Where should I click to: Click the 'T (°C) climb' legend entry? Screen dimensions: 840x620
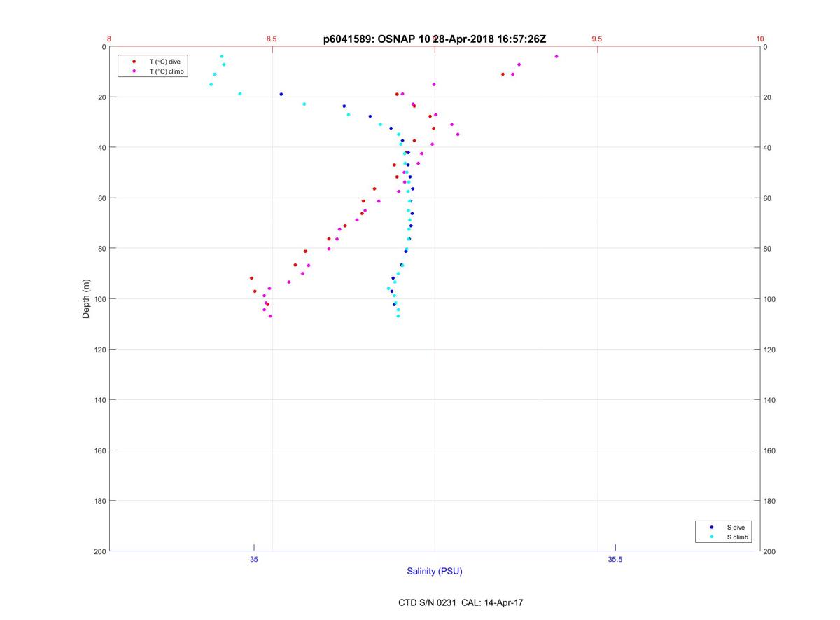166,71
